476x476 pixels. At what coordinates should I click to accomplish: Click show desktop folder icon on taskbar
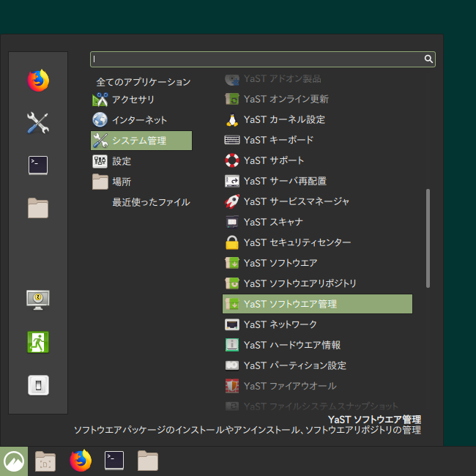tap(45, 461)
